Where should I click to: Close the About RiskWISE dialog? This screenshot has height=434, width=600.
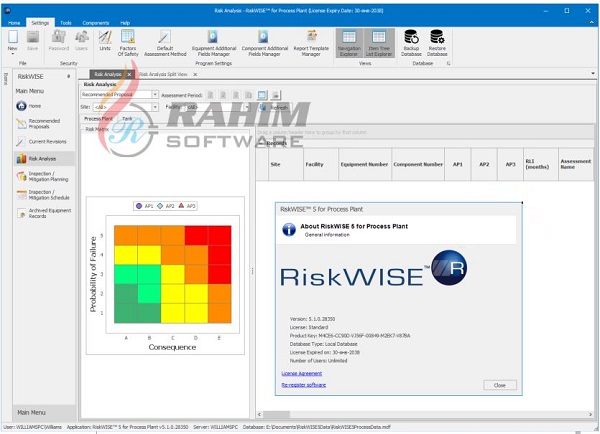[500, 385]
